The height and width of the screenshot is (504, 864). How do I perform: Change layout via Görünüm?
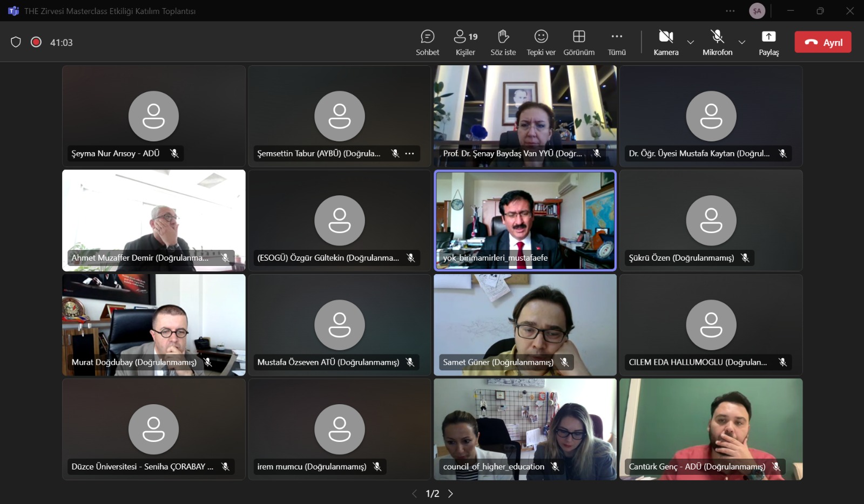coord(579,43)
